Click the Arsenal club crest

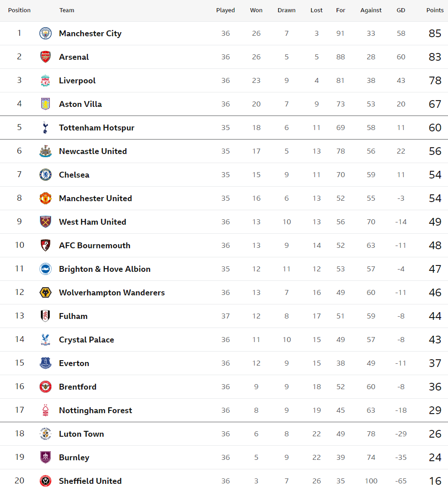click(x=45, y=57)
